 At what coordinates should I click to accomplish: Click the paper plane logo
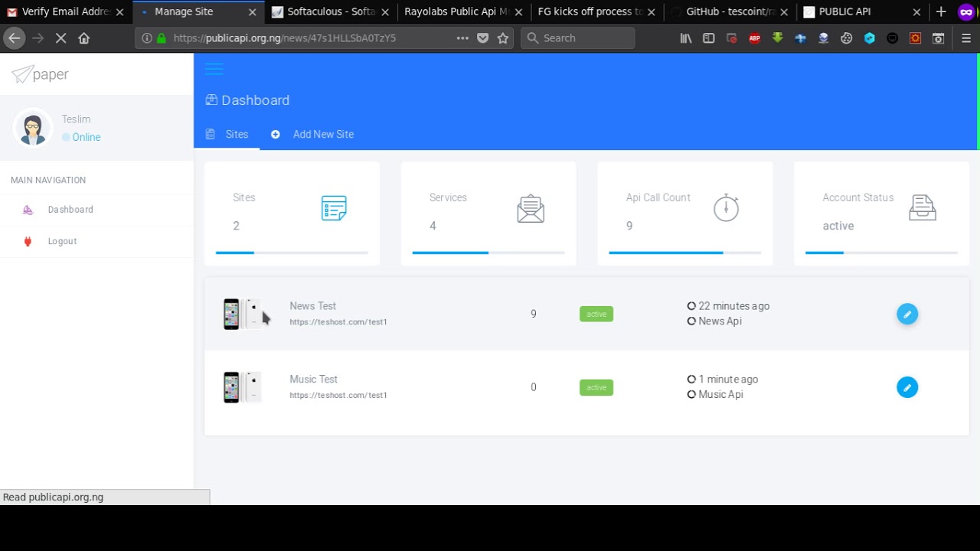[x=22, y=73]
